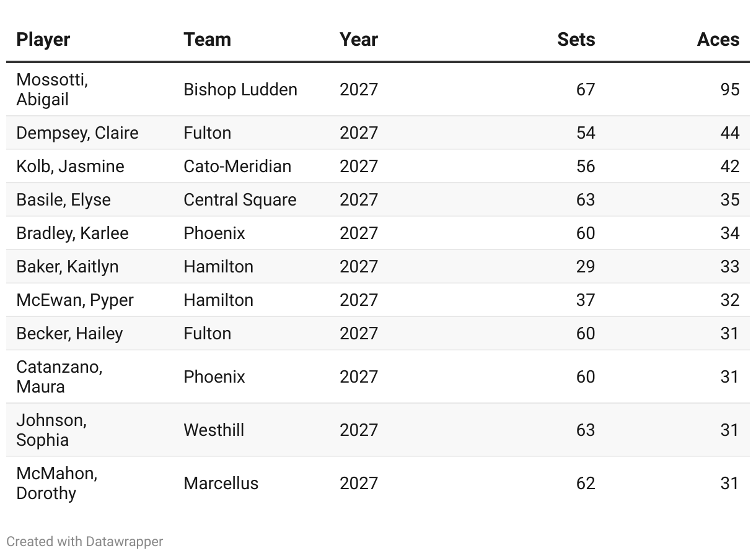The width and height of the screenshot is (756, 556).
Task: Click the Aces column header
Action: pyautogui.click(x=718, y=40)
